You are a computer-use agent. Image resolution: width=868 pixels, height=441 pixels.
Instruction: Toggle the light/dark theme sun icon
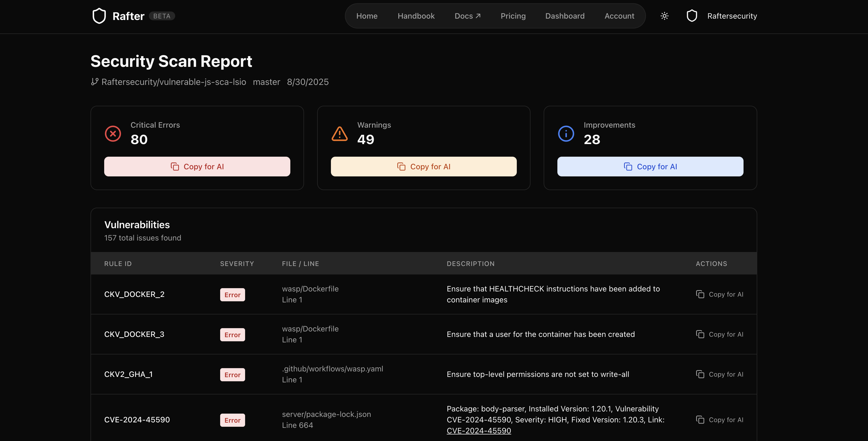click(664, 16)
